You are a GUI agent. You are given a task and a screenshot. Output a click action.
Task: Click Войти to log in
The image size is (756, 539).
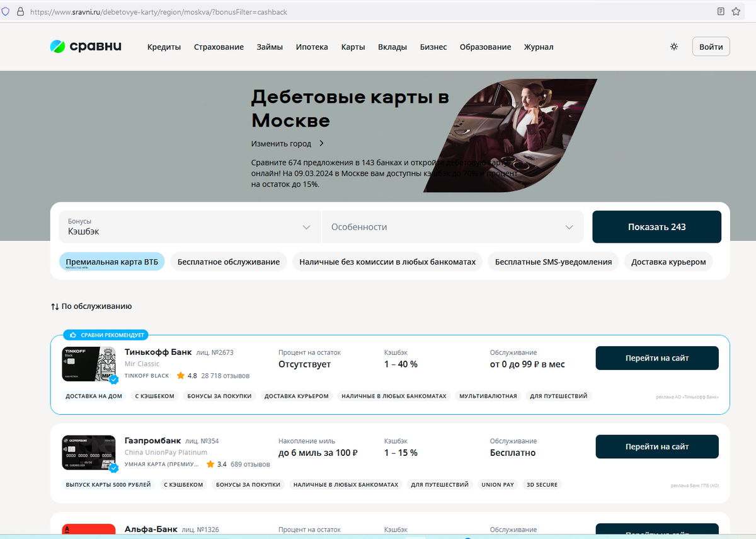point(711,46)
